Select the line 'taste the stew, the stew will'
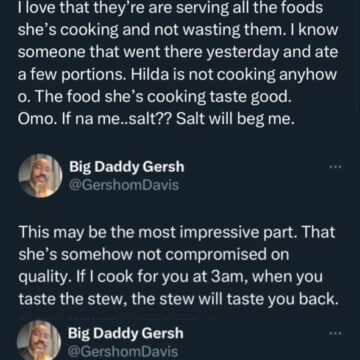The width and height of the screenshot is (360, 360). pos(176,300)
